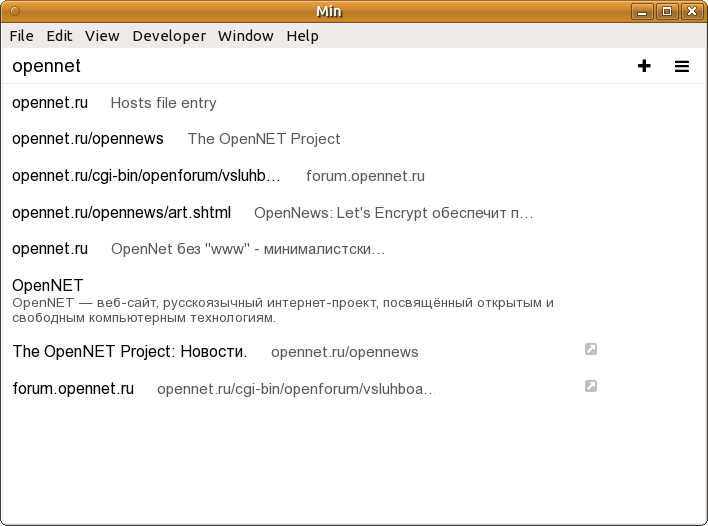Maximize the Min window

667,11
